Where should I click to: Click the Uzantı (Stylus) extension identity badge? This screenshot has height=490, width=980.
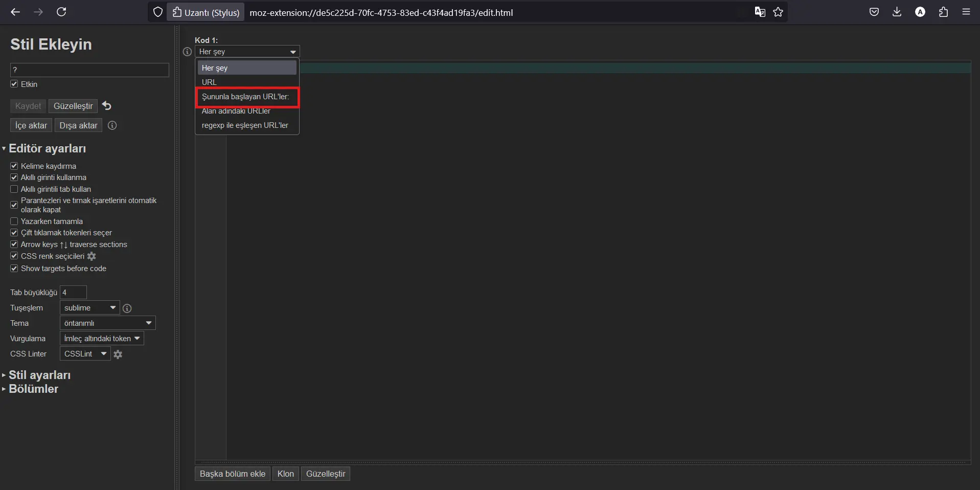(206, 12)
